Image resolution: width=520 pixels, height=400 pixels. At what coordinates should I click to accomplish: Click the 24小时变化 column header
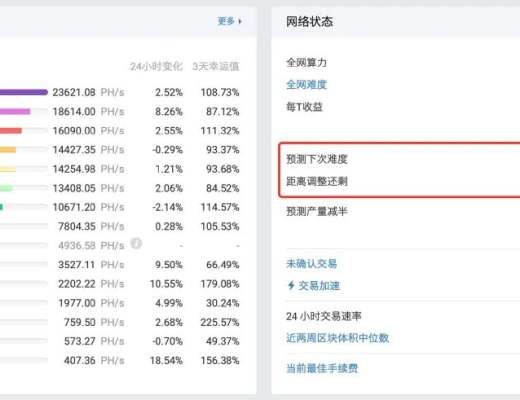156,66
